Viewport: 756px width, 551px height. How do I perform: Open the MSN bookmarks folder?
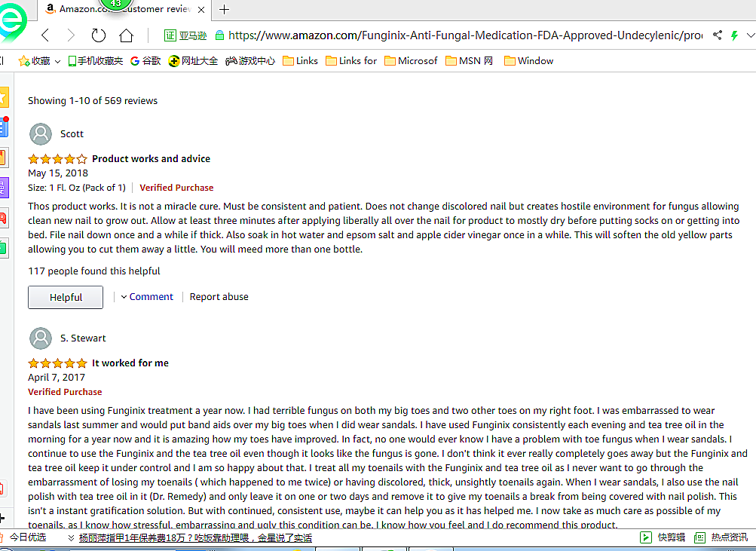click(x=469, y=61)
